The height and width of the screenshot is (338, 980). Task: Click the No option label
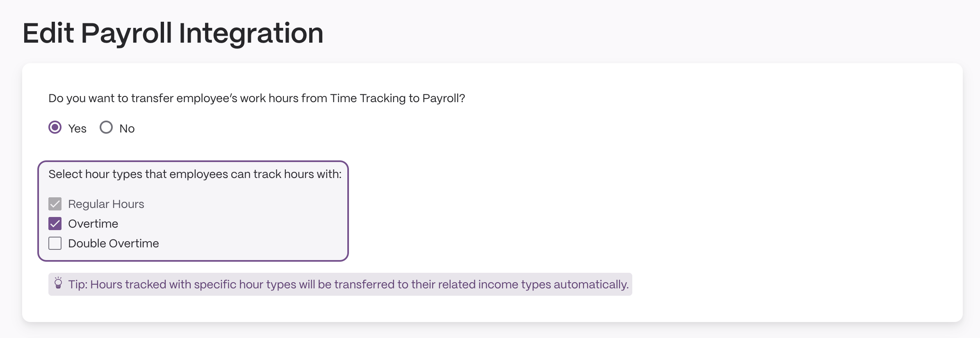pos(127,128)
